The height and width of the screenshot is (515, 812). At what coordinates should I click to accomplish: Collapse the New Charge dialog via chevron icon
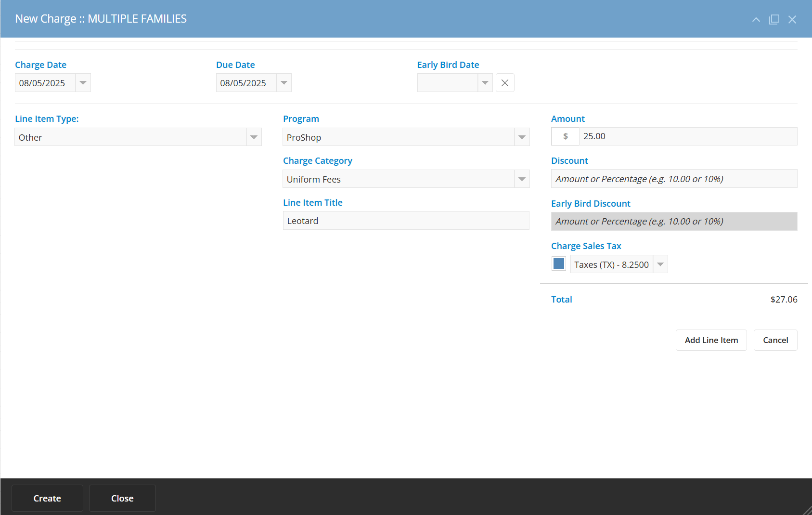tap(756, 19)
